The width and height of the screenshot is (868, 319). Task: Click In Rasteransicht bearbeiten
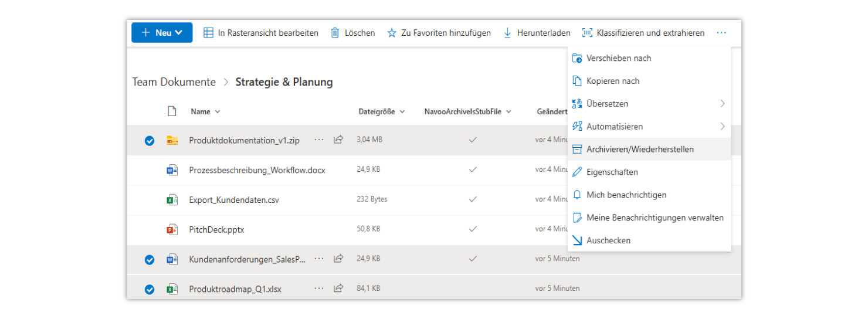point(261,33)
